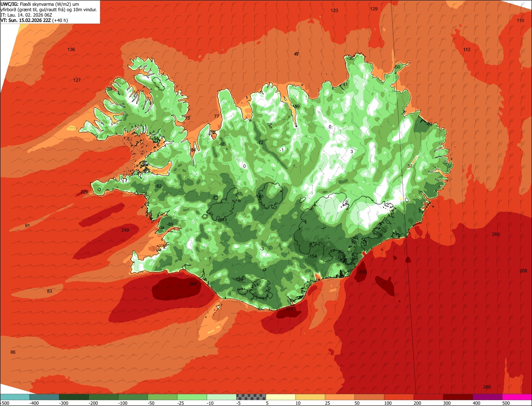Click the '-500' label on the legend scale

click(x=5, y=403)
